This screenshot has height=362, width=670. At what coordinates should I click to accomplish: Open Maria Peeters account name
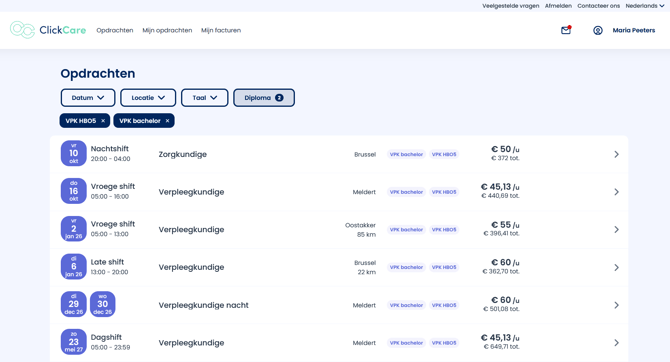coord(634,30)
